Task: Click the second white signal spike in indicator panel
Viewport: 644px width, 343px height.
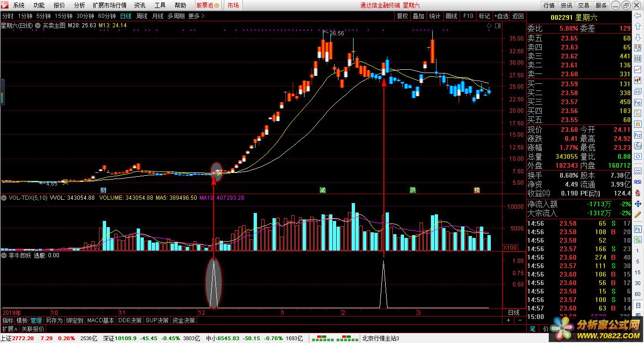Action: point(383,284)
